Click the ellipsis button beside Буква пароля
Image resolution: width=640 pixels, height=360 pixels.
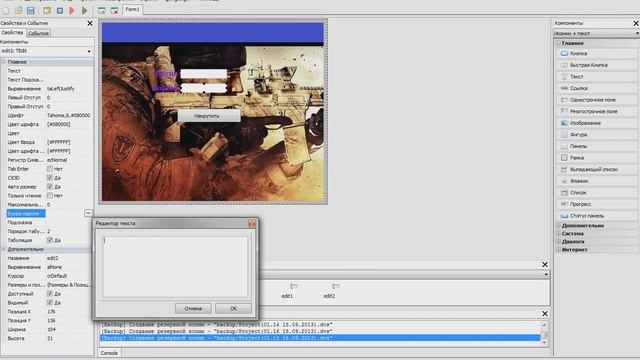(x=88, y=213)
